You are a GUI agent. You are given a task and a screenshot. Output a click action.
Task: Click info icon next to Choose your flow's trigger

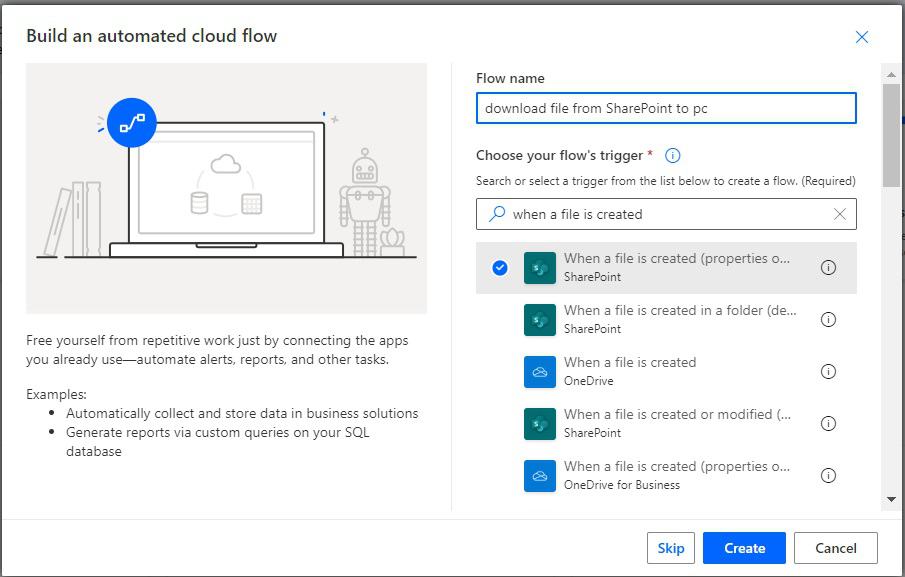coord(672,155)
